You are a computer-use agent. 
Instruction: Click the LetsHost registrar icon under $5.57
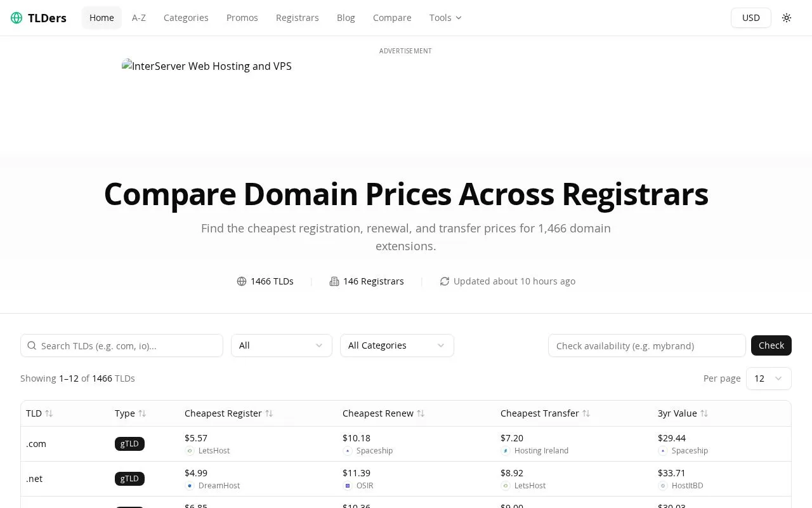pos(190,451)
